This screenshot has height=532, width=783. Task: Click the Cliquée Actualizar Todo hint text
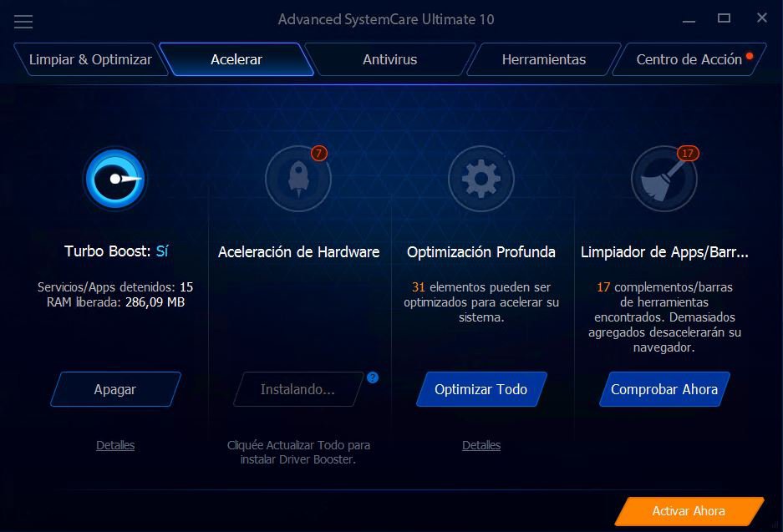pos(298,452)
